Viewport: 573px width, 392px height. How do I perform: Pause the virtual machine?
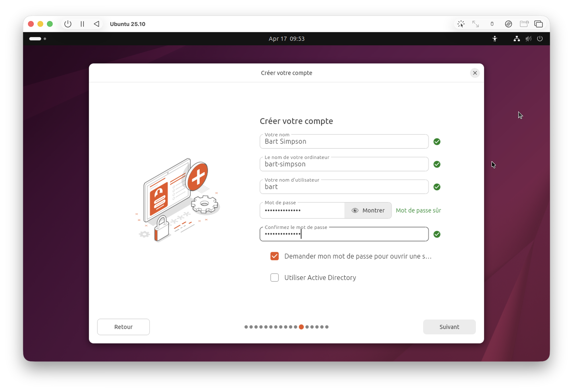tap(82, 24)
